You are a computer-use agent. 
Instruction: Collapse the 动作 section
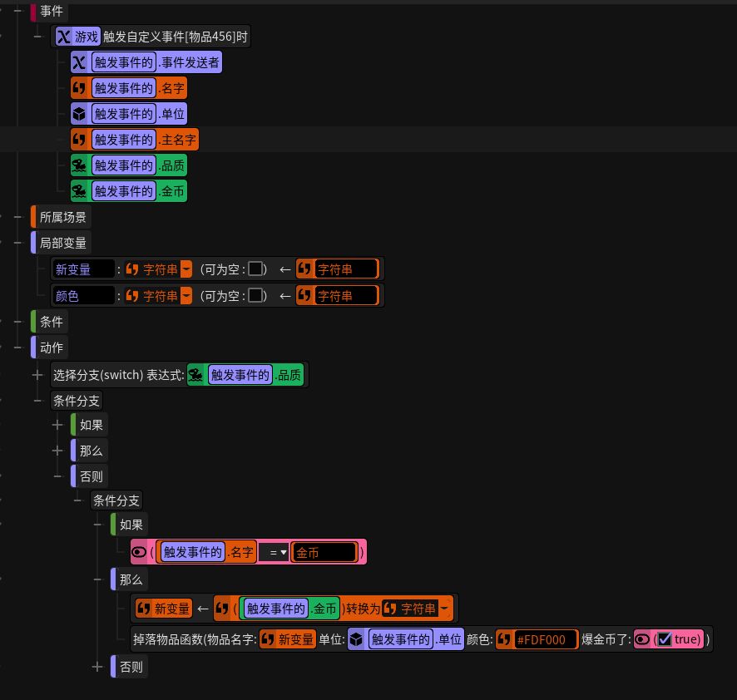coord(17,348)
